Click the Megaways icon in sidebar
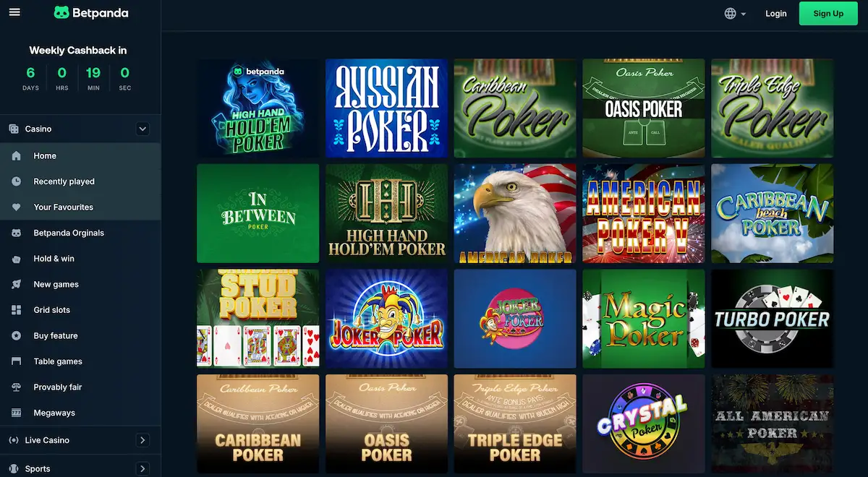Screen dimensions: 868x477 point(17,413)
